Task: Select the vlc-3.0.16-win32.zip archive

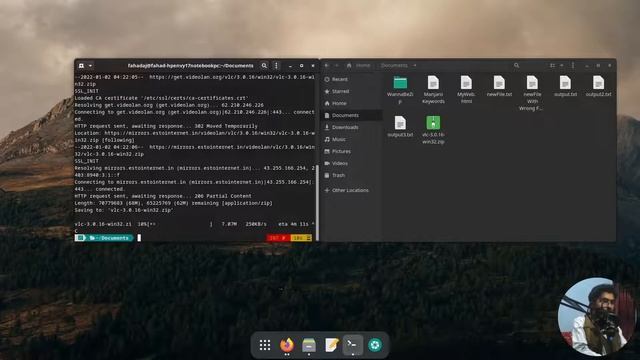Action: tap(433, 130)
